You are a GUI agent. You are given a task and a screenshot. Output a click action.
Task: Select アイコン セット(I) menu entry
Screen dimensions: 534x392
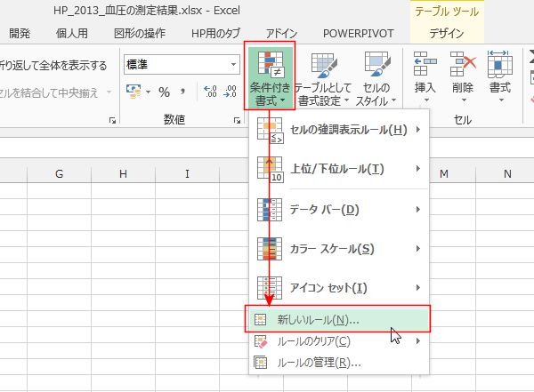tap(339, 288)
